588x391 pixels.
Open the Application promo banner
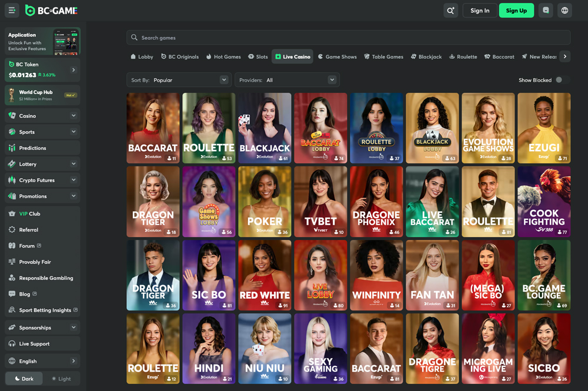point(43,41)
